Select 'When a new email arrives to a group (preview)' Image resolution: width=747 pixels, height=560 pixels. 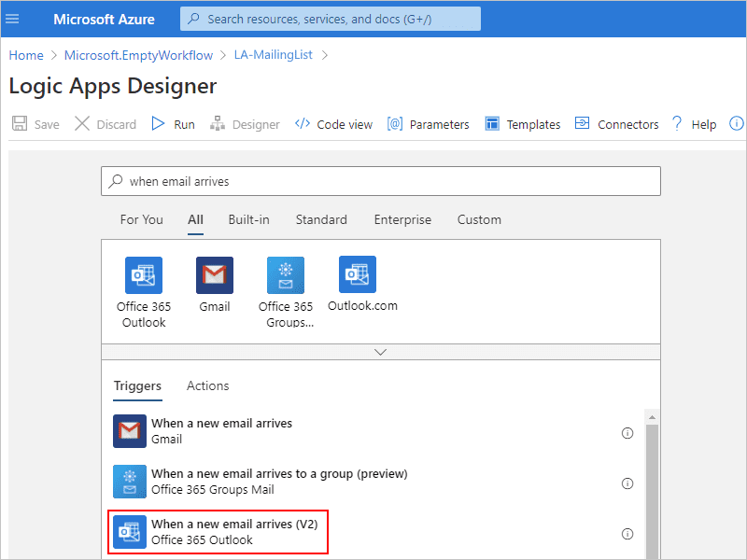point(279,474)
